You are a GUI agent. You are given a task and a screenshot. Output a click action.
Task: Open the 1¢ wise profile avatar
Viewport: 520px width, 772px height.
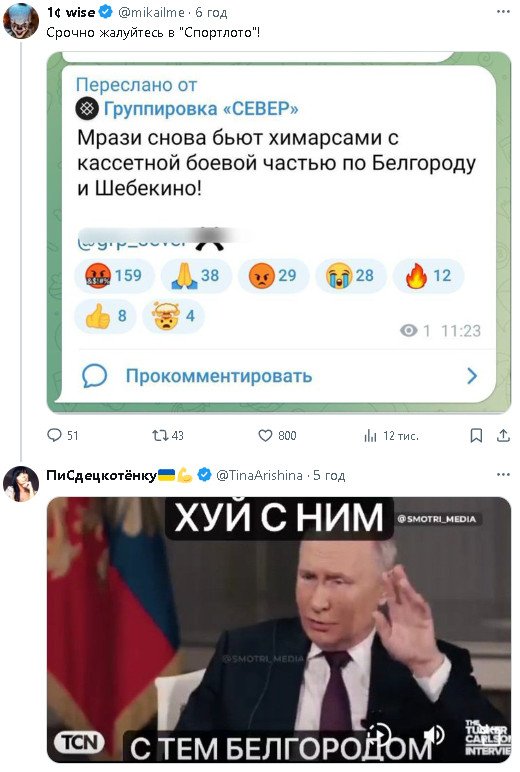20,21
